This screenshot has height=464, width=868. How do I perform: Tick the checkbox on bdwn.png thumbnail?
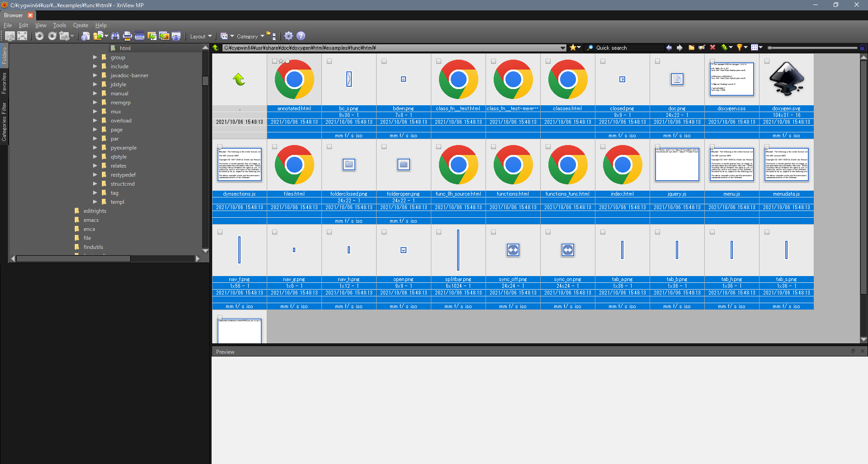tap(384, 61)
